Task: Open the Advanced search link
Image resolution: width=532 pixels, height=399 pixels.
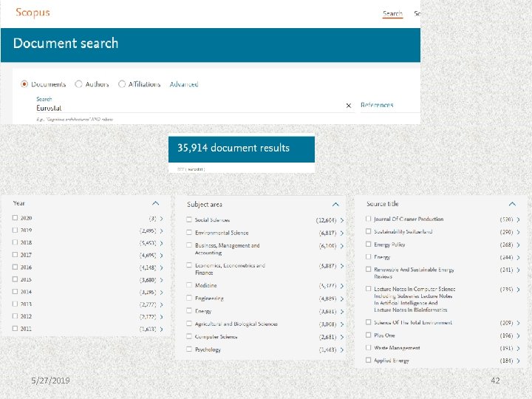Action: coord(184,84)
